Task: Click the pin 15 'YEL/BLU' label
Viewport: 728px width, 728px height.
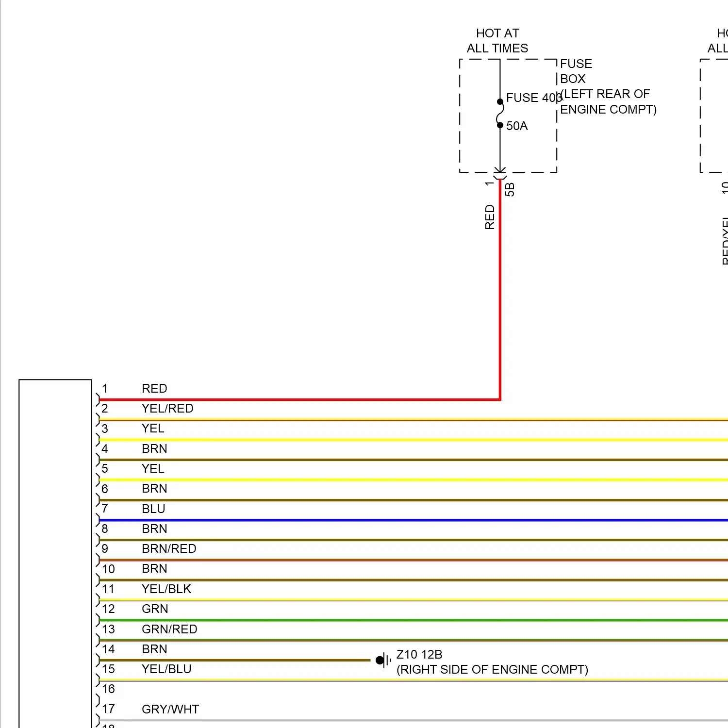Action: (166, 669)
